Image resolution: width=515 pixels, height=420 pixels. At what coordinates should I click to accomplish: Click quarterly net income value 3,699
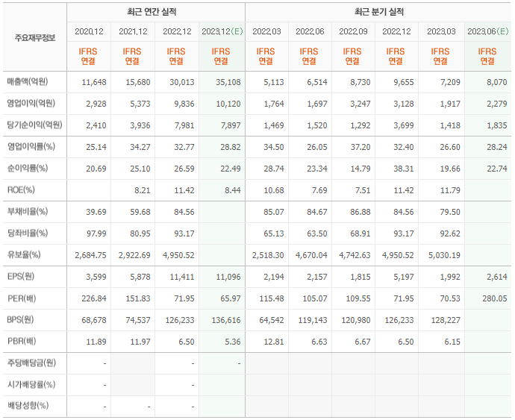point(404,125)
